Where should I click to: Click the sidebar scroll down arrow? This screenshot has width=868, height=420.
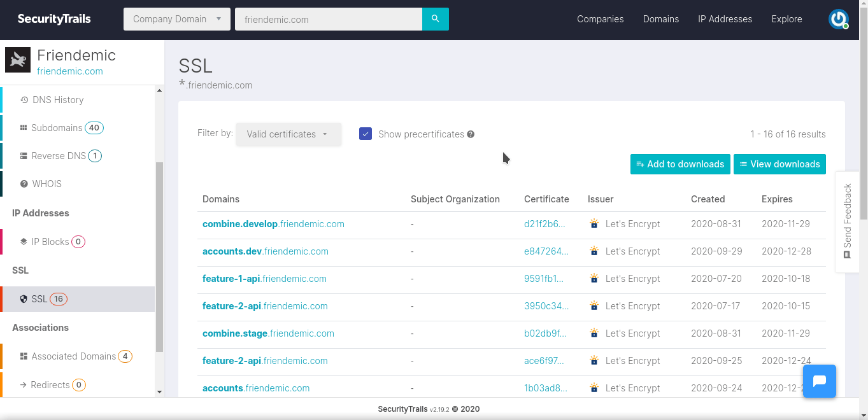pos(159,392)
